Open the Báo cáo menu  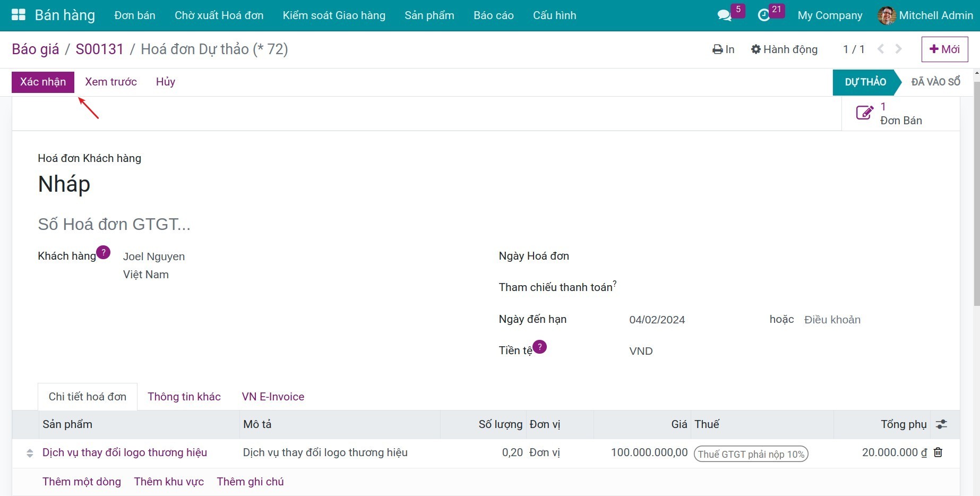[x=493, y=15]
